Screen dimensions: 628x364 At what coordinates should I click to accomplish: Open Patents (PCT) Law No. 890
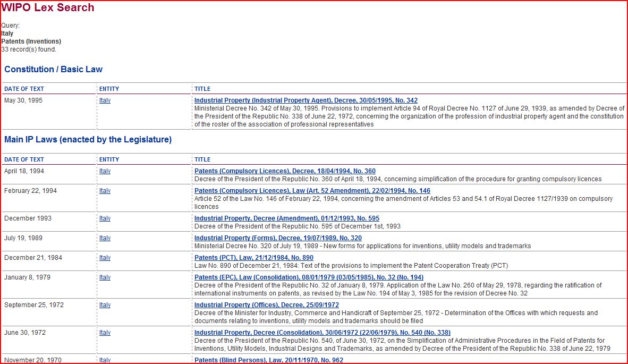click(x=254, y=258)
